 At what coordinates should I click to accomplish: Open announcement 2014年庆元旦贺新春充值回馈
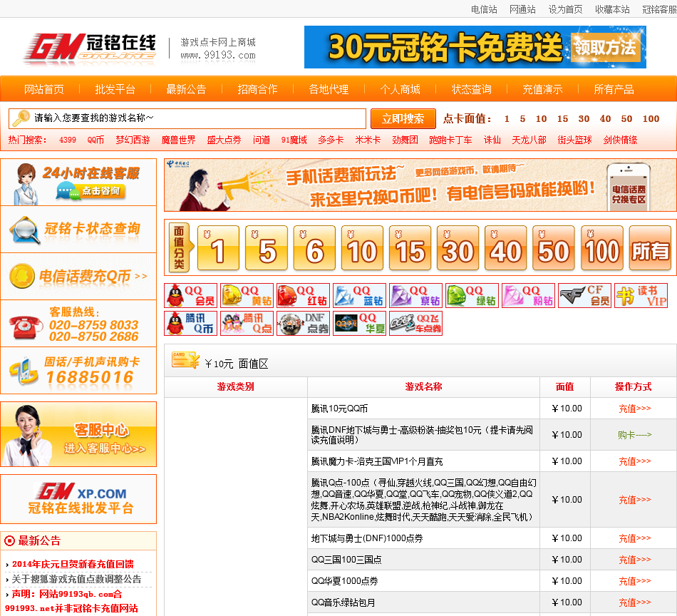point(73,564)
